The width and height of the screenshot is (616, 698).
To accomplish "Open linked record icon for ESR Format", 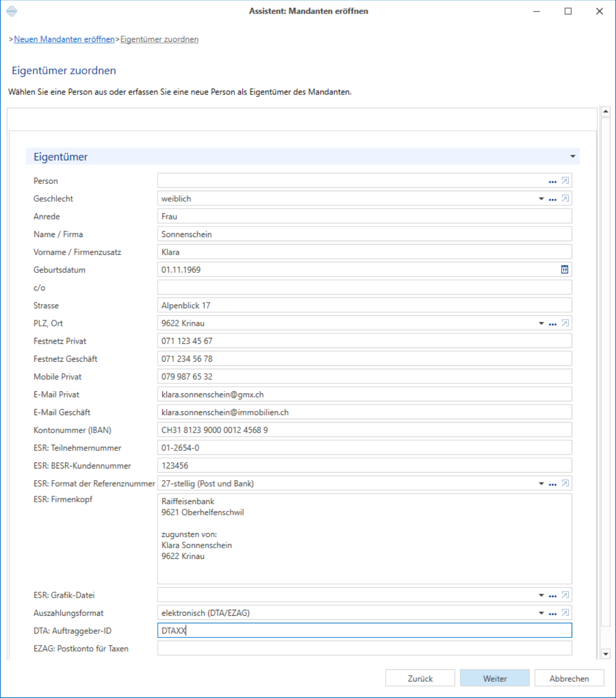I will pos(565,484).
